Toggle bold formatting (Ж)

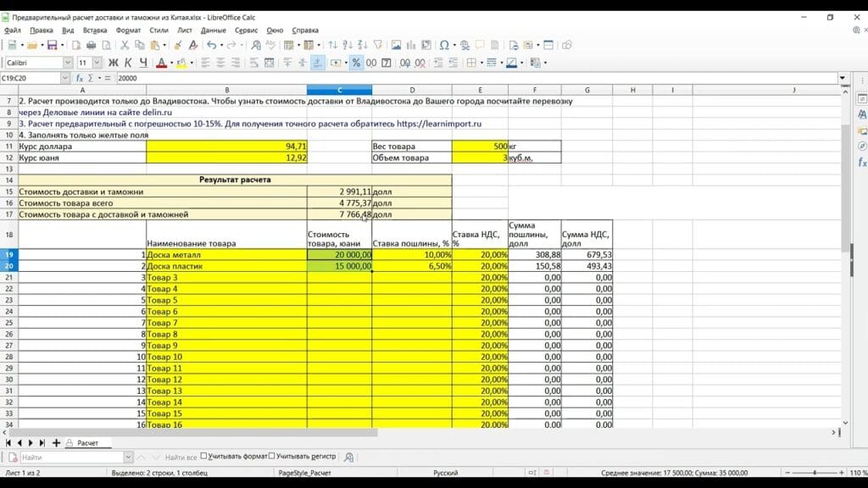point(113,63)
